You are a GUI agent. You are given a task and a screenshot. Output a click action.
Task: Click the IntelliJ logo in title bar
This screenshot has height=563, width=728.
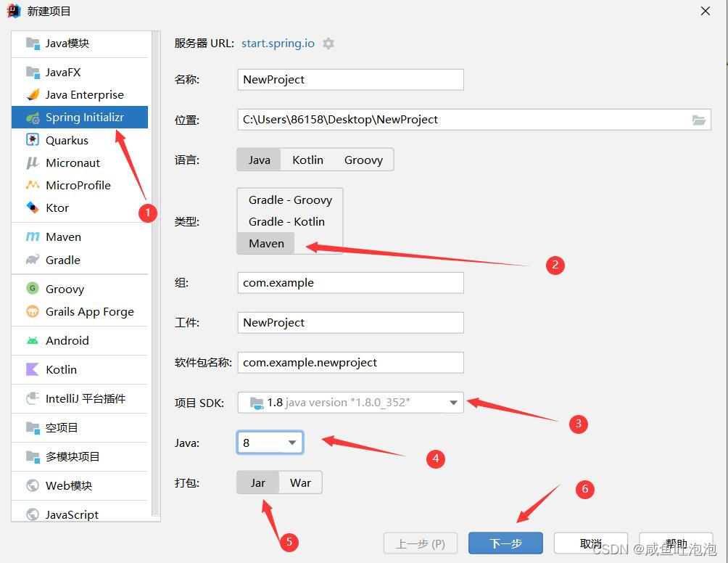click(14, 11)
